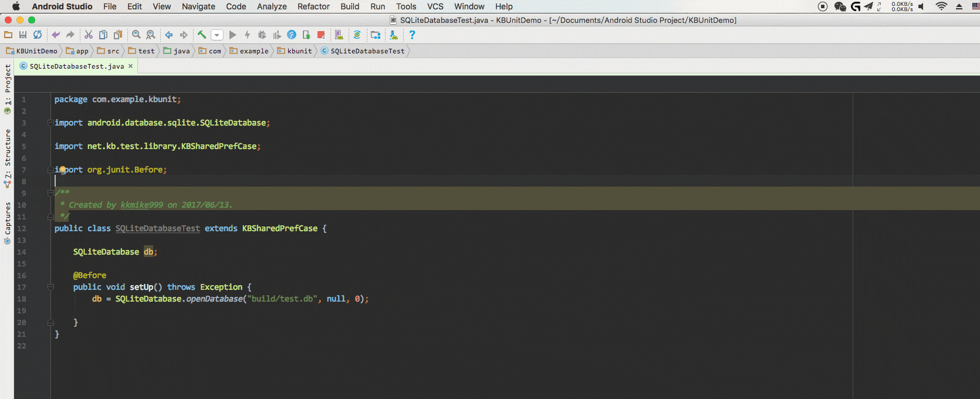Open the Analyze menu
980x399 pixels.
click(x=272, y=6)
